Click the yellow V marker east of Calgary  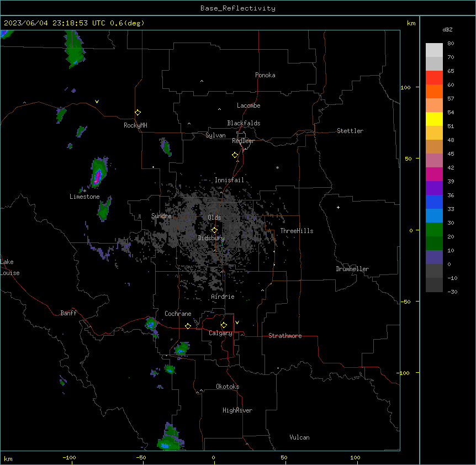[237, 323]
